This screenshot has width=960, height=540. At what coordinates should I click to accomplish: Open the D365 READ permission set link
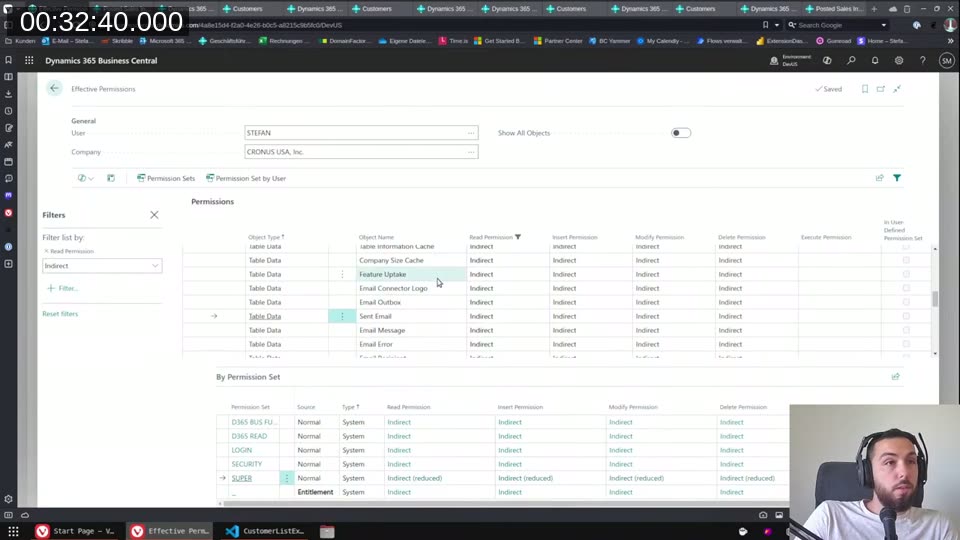click(x=249, y=436)
